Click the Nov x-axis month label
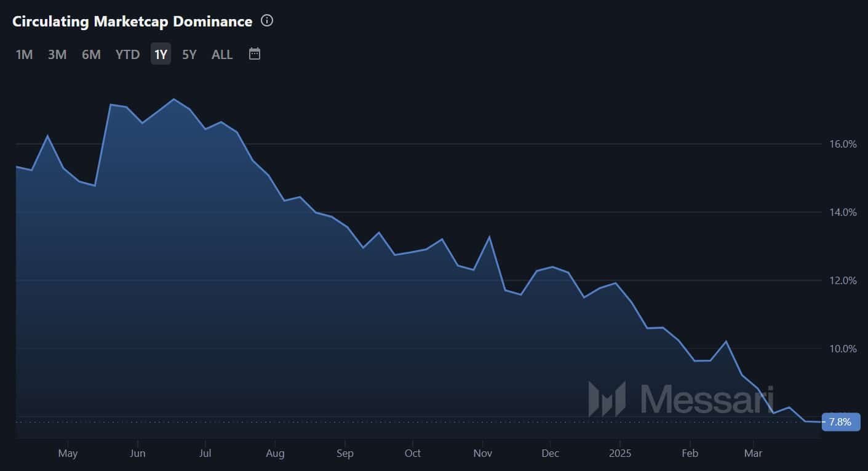 (483, 454)
